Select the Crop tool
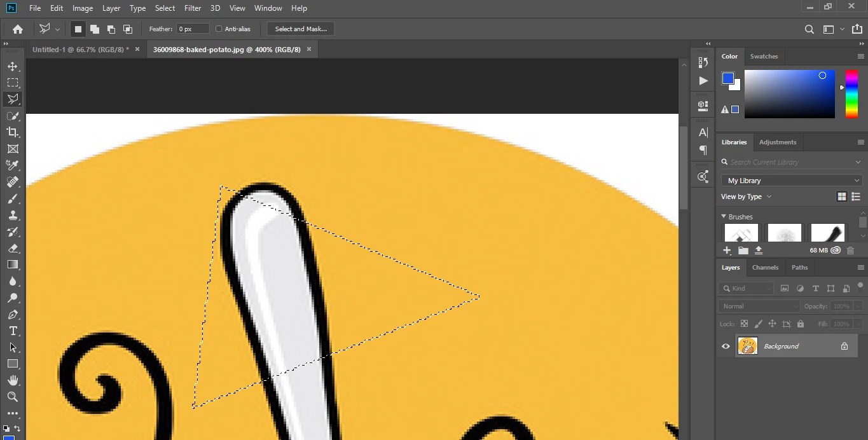This screenshot has width=868, height=440. pos(13,132)
